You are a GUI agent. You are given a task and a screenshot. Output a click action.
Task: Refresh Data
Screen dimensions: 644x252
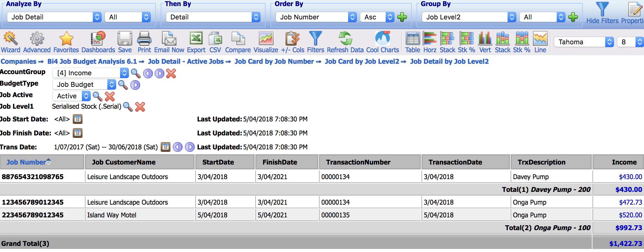[345, 43]
